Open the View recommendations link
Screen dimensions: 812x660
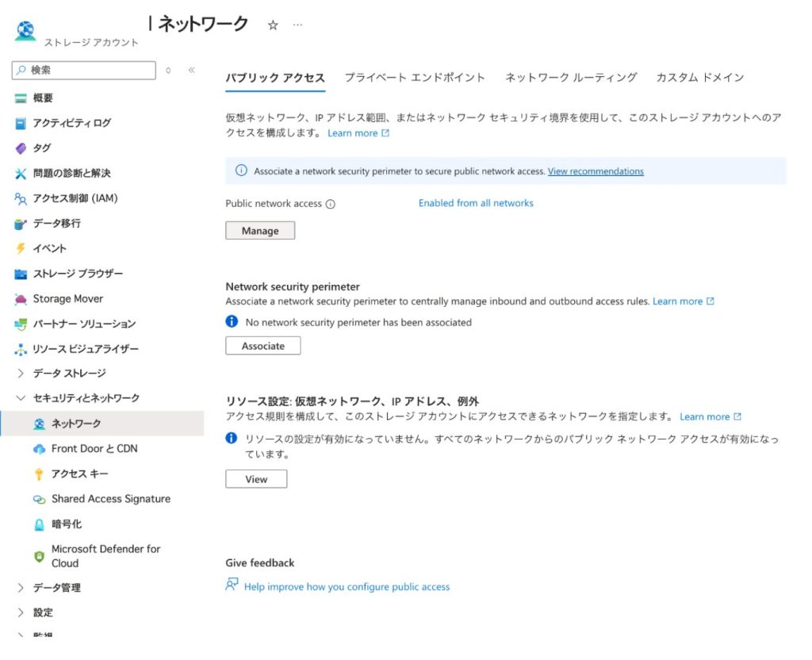pyautogui.click(x=596, y=171)
